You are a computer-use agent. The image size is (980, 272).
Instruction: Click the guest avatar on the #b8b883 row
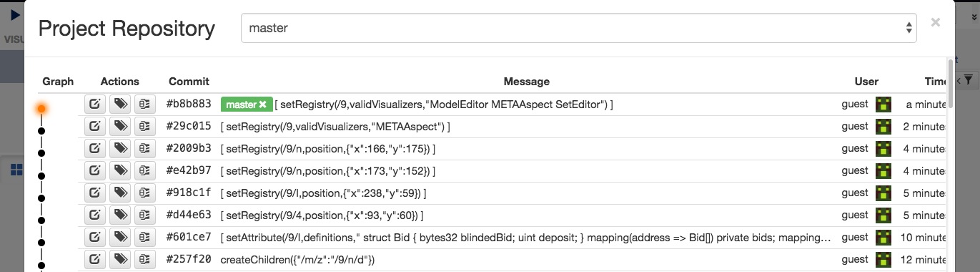884,105
